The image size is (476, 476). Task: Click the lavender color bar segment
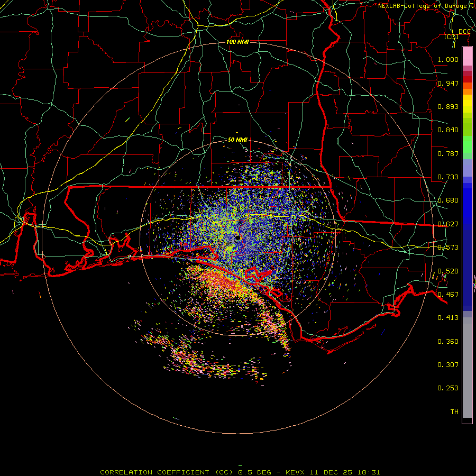pos(467,168)
